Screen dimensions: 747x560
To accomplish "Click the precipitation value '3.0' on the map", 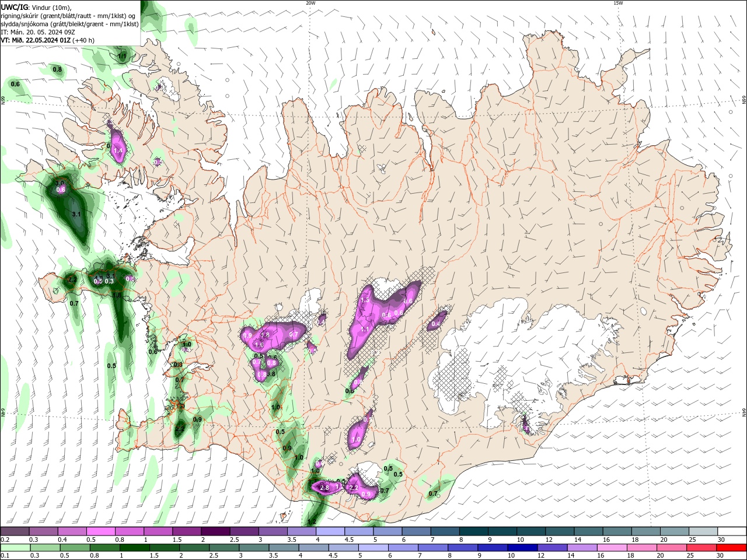I will [x=60, y=183].
